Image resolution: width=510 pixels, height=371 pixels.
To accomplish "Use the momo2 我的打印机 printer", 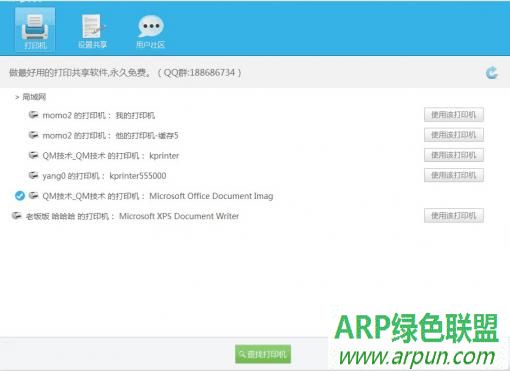I will click(454, 115).
